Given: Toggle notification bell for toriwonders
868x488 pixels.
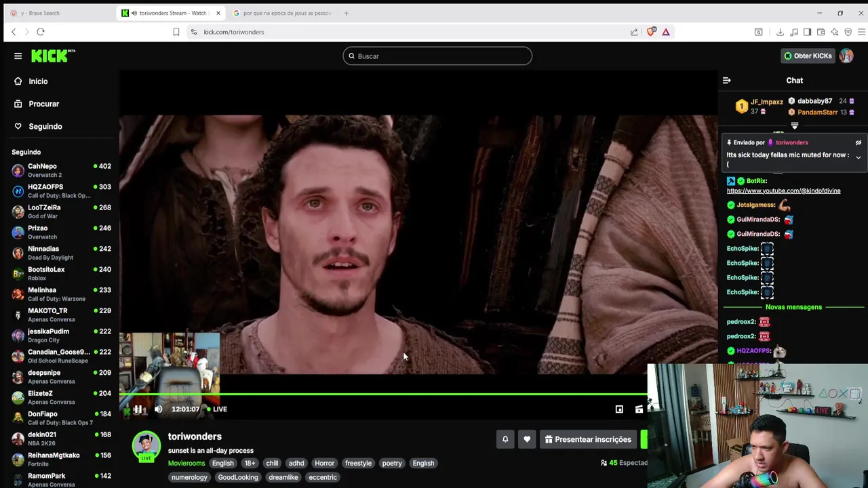Looking at the screenshot, I should [x=505, y=439].
